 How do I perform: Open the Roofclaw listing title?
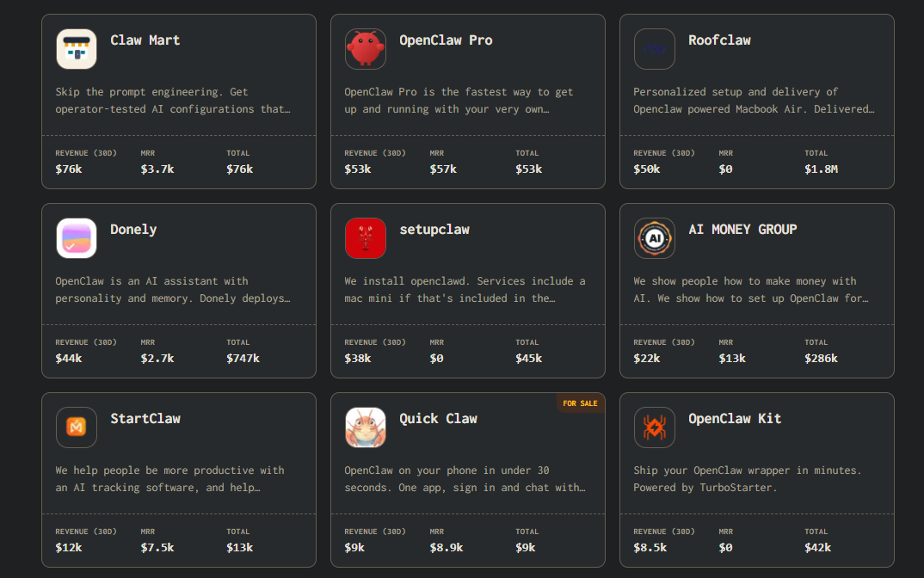pos(719,40)
